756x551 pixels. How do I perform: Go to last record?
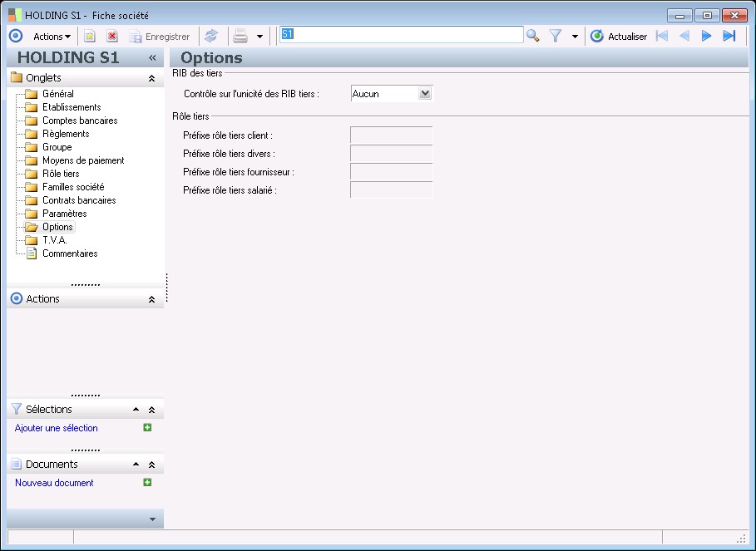(729, 36)
